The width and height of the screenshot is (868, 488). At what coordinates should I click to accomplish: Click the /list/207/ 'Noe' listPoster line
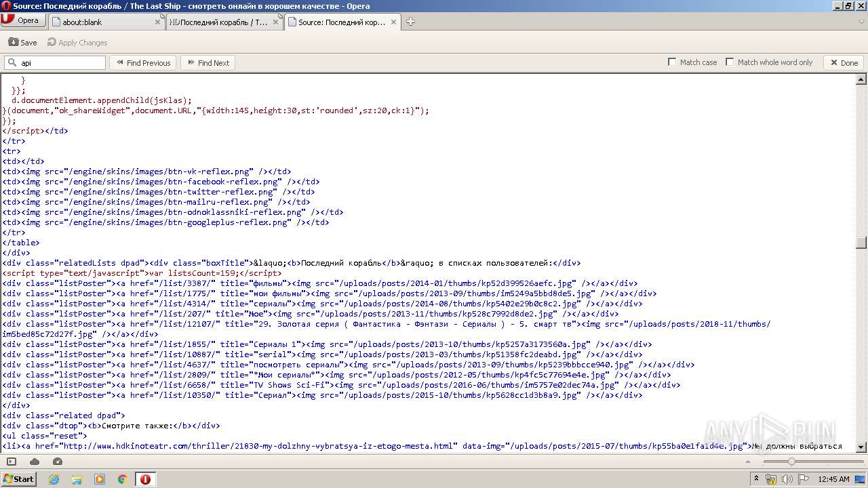pyautogui.click(x=311, y=314)
